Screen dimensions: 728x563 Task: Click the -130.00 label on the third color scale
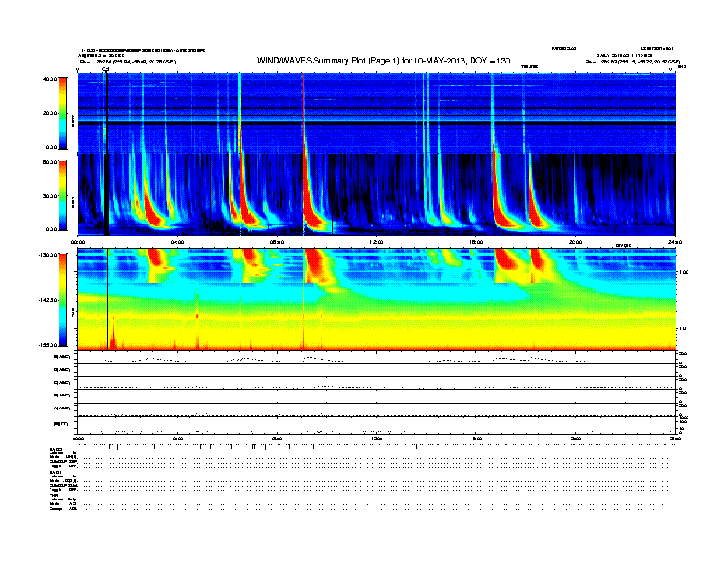(x=48, y=255)
